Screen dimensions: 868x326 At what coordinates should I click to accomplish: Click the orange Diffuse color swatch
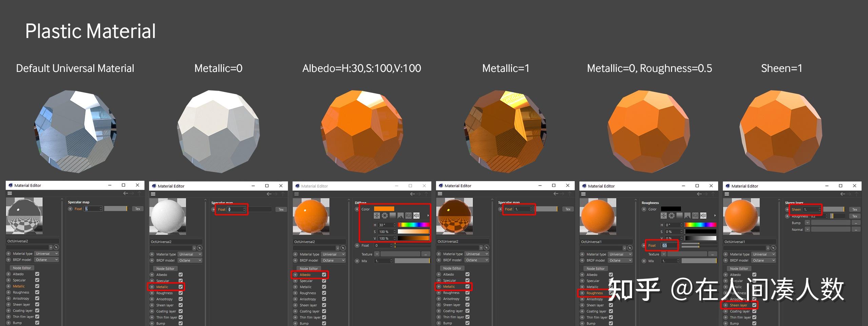click(x=384, y=209)
